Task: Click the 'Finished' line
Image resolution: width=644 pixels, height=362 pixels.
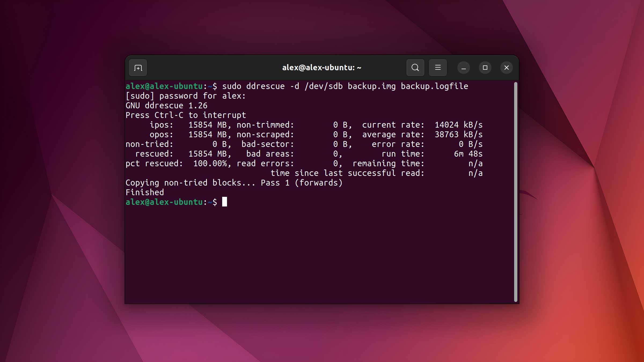Action: 145,192
